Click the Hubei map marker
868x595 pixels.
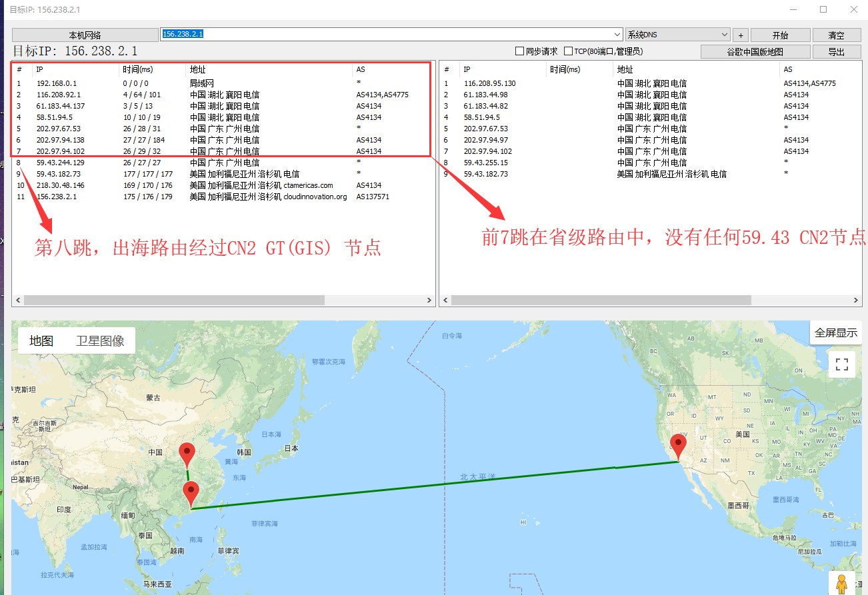pos(187,455)
